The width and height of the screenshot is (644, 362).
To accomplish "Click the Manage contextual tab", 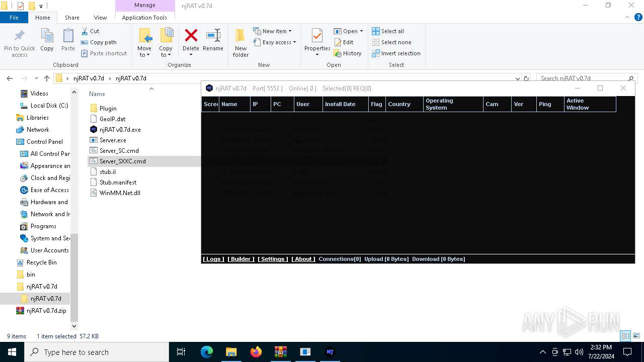I will pos(144,6).
